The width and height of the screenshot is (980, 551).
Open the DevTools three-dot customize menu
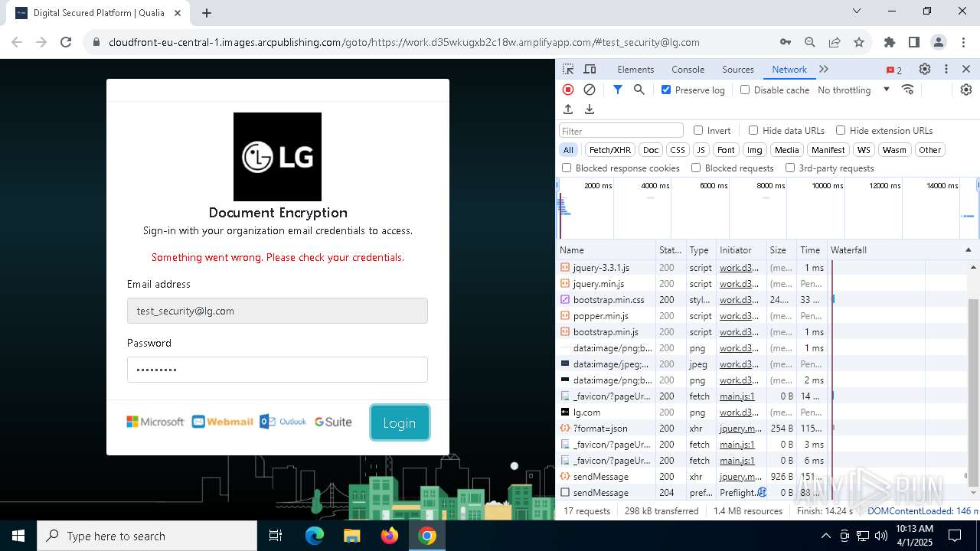pos(946,69)
